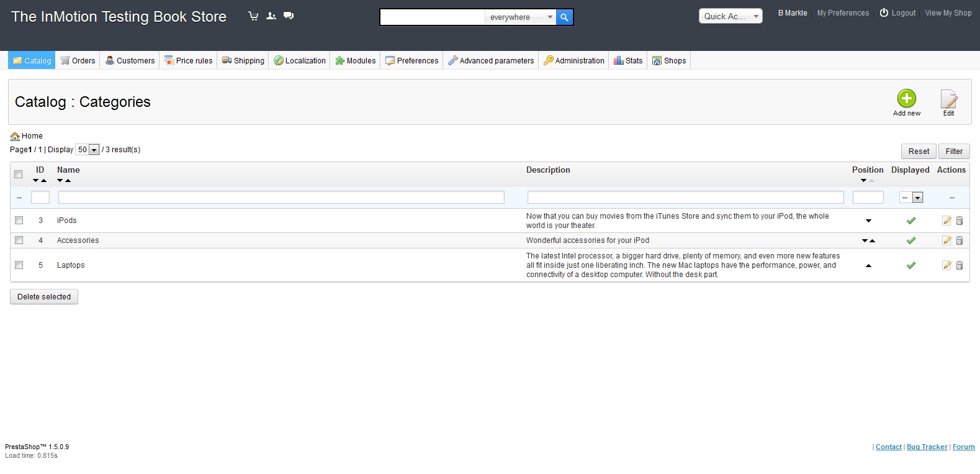Viewport: 980px width, 474px height.
Task: Check the select-all checkbox in table header
Action: (18, 175)
